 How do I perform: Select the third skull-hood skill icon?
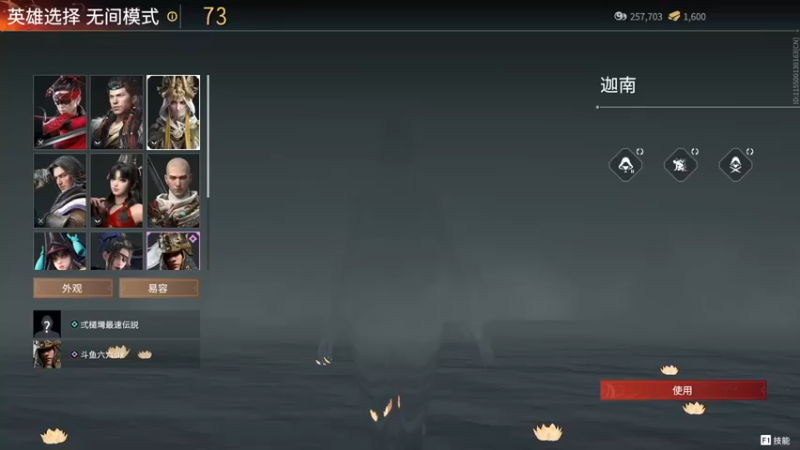tap(735, 165)
